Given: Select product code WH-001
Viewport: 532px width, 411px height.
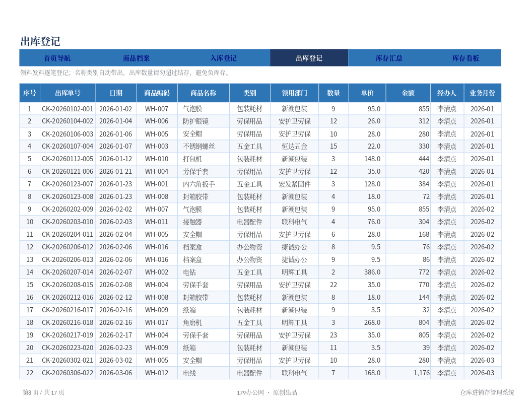Looking at the screenshot, I should (x=157, y=184).
